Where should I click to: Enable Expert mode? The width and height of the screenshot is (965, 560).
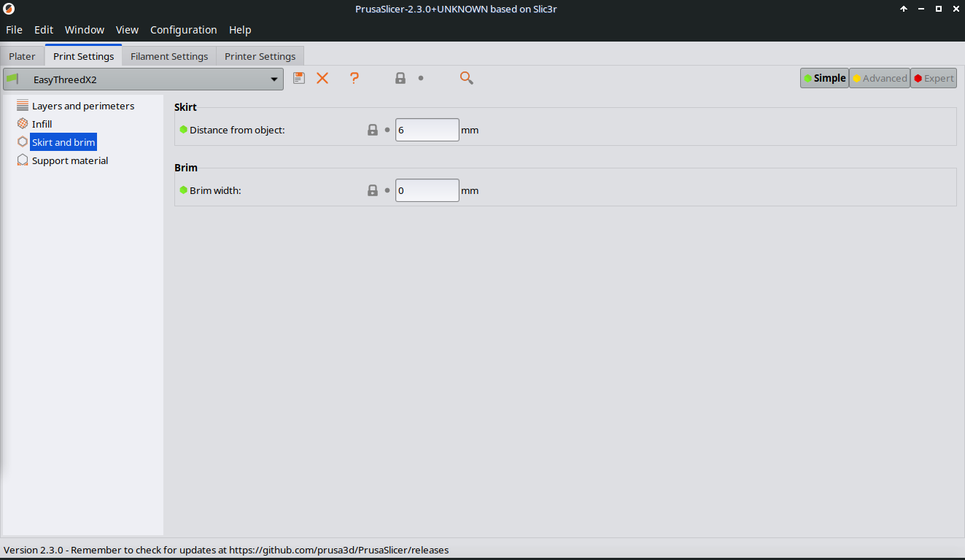pyautogui.click(x=934, y=78)
